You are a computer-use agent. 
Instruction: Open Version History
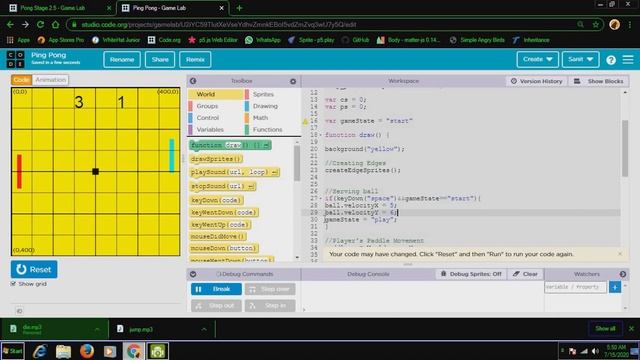(536, 81)
